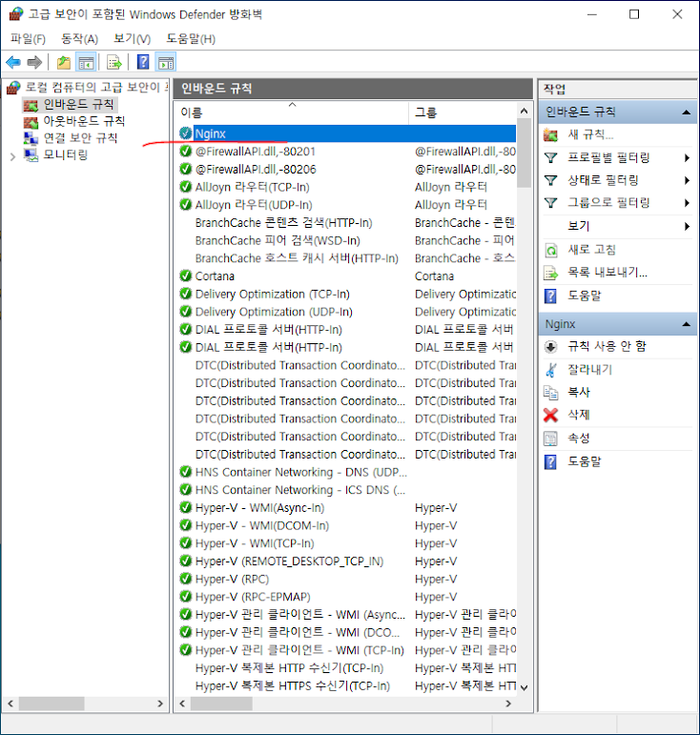Image resolution: width=700 pixels, height=735 pixels.
Task: Select BranchCache 콘텐츠 검색(HTTP-In) rule
Action: (347, 223)
